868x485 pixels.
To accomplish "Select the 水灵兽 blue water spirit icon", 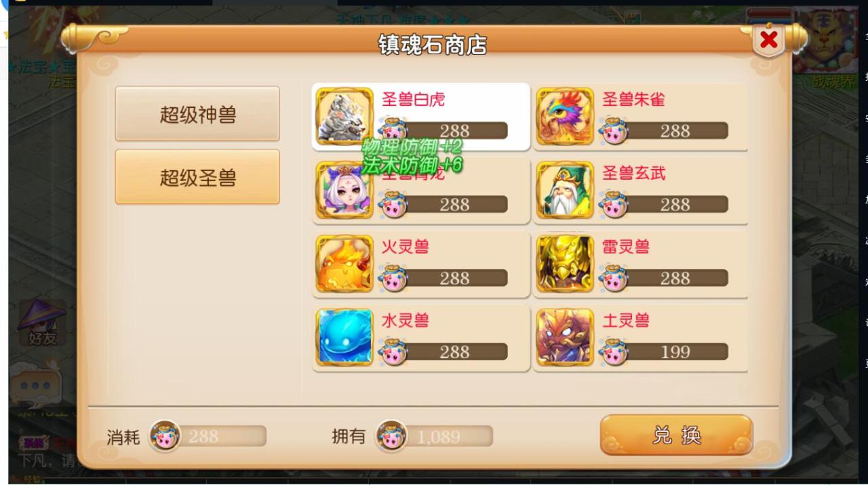I will pos(344,337).
